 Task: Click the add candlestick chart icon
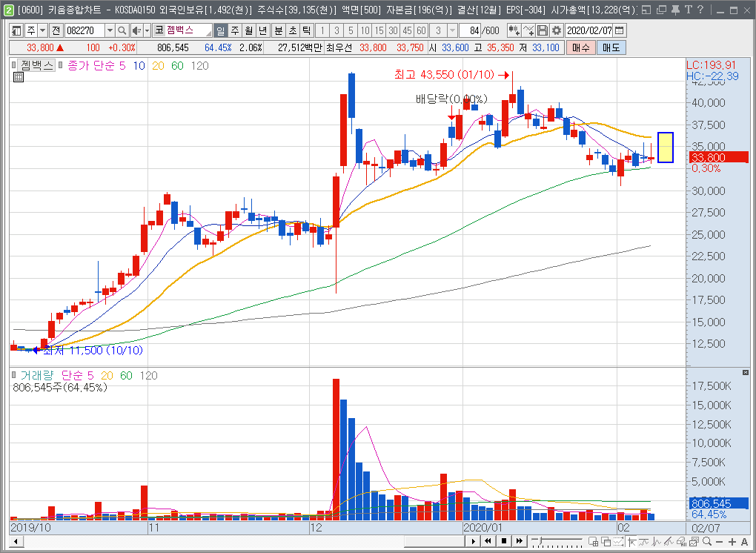pos(514,31)
